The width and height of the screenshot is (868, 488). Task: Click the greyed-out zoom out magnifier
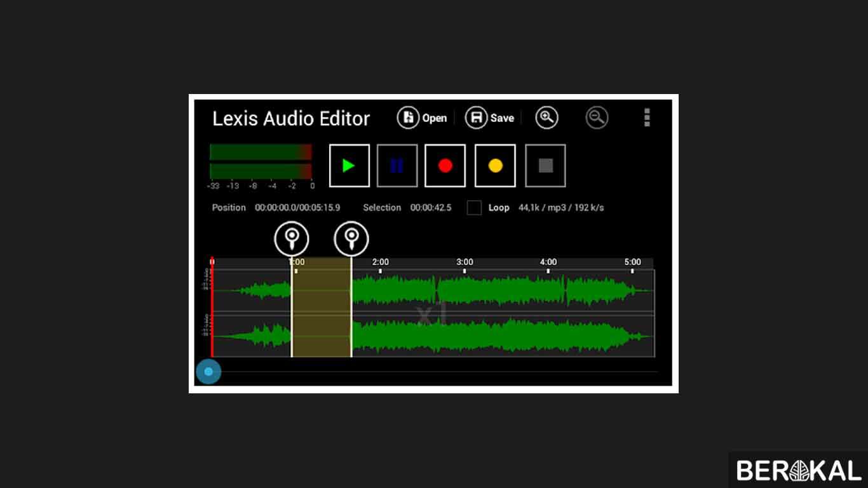(x=597, y=118)
